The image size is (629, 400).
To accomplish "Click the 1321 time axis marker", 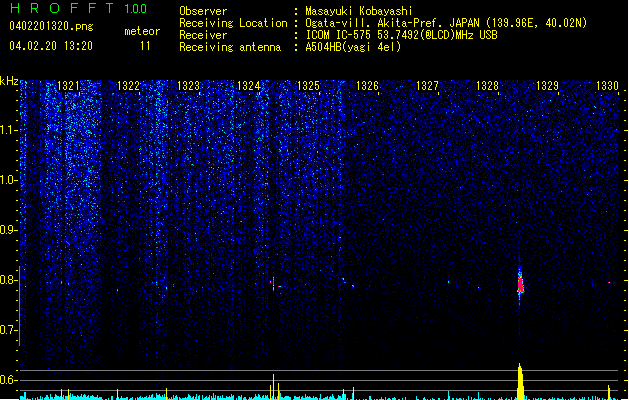I will click(x=69, y=86).
